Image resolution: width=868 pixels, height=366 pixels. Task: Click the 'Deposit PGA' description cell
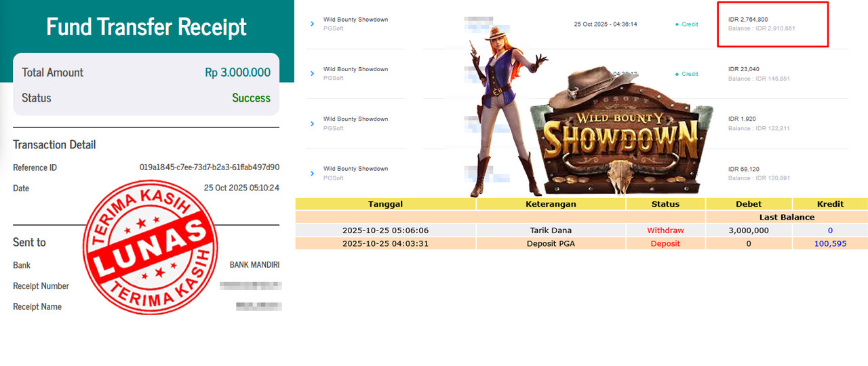[551, 243]
